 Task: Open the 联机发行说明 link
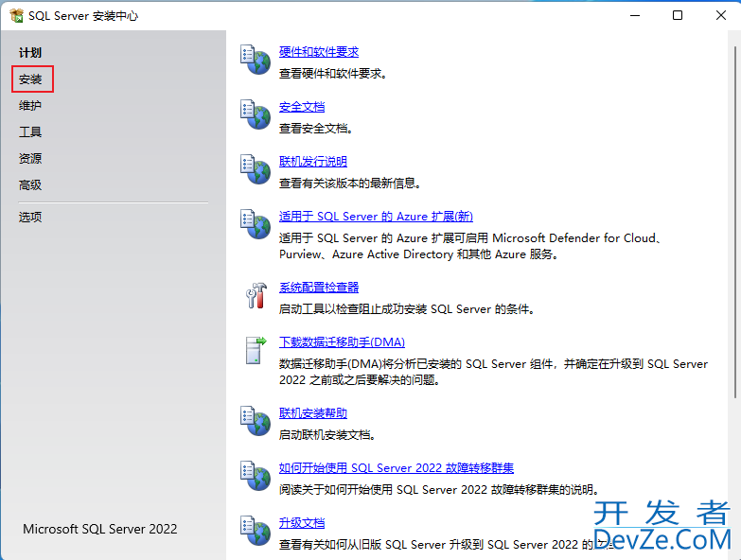[x=313, y=162]
